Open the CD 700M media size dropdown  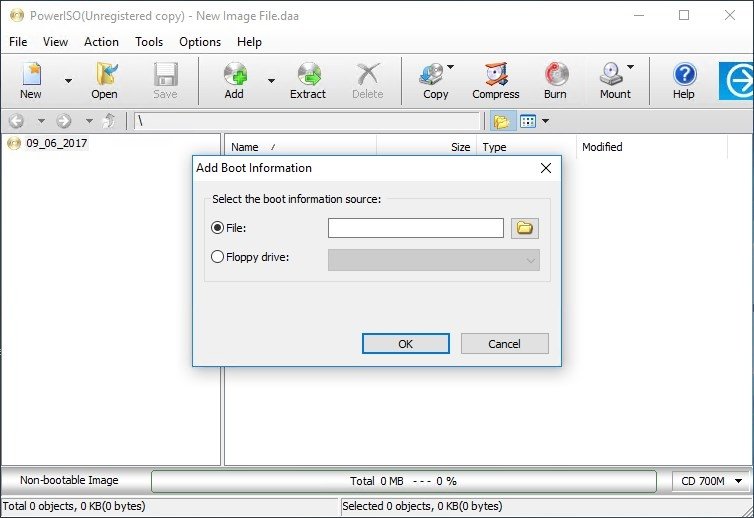[711, 481]
